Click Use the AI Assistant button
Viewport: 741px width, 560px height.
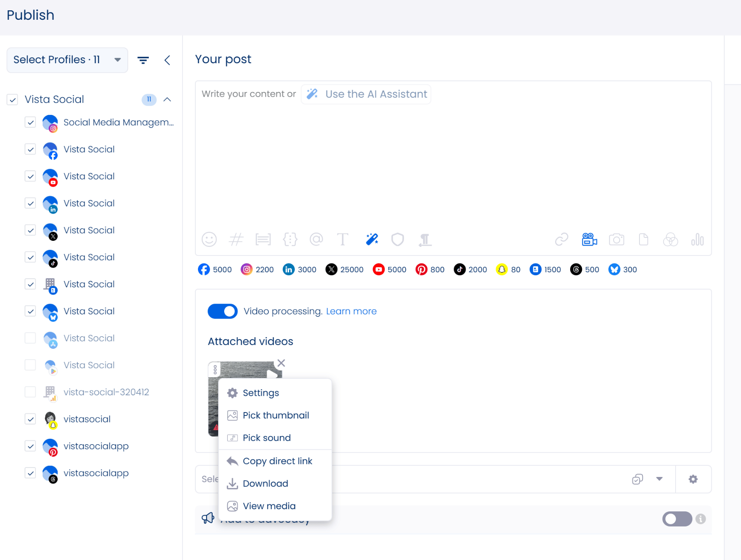tap(366, 94)
